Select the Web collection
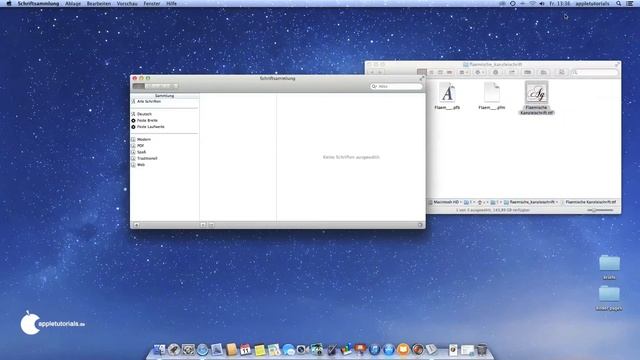The height and width of the screenshot is (360, 640). pos(164,164)
